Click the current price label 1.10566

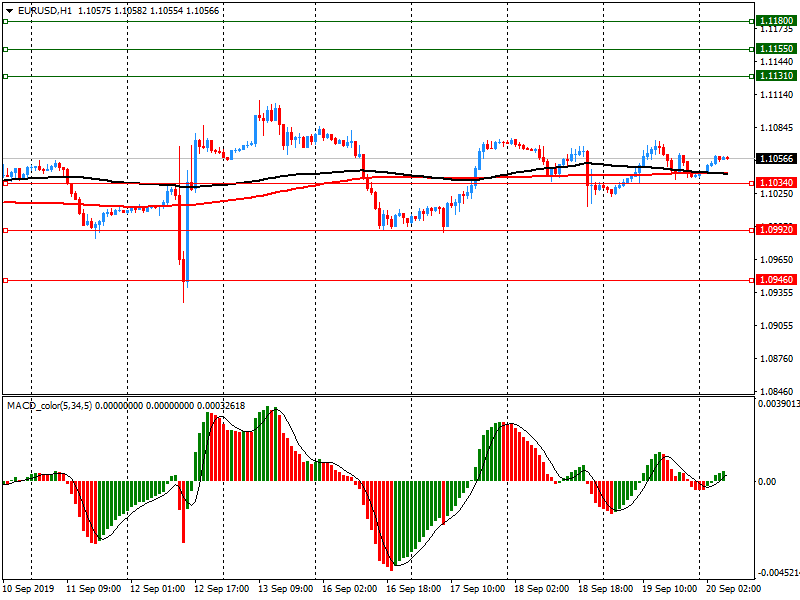pos(776,159)
